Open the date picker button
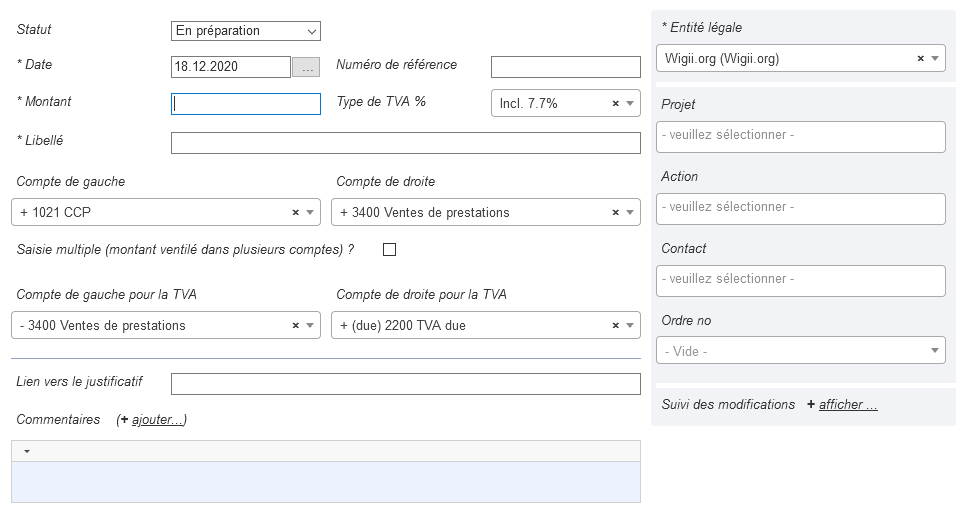Image resolution: width=969 pixels, height=521 pixels. pos(306,67)
